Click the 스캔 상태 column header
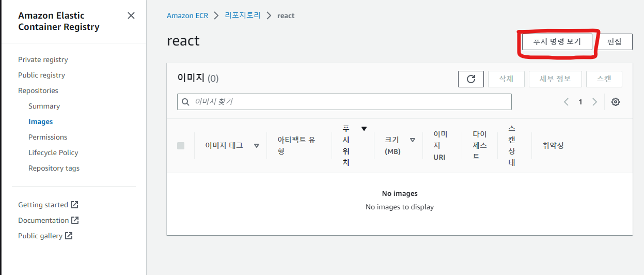Screen dimensions: 644x275 click(x=511, y=145)
